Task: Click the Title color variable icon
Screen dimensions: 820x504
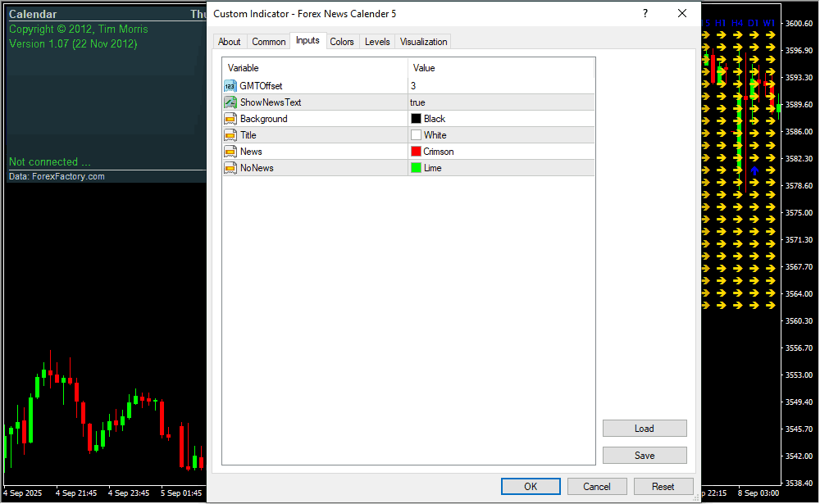Action: point(230,135)
